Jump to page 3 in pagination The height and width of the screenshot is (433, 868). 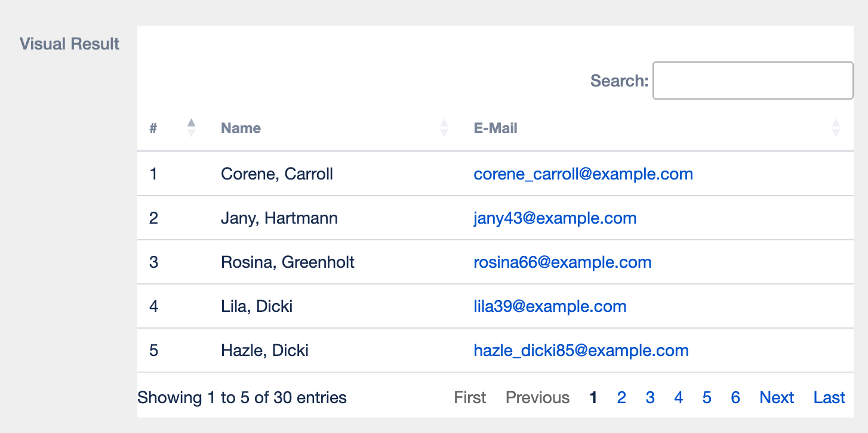pos(650,398)
